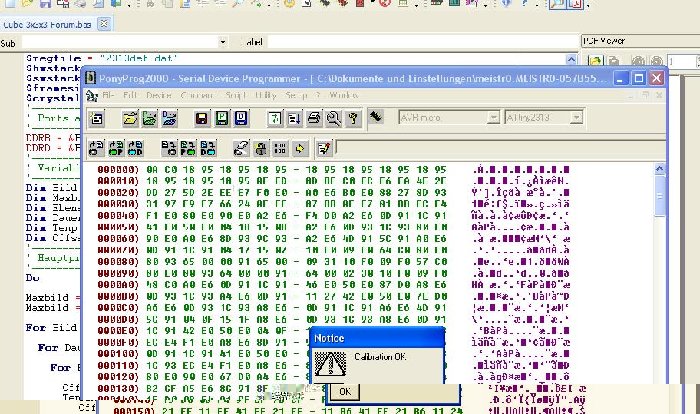
Task: Open device file using the folder icon
Action: point(131,119)
